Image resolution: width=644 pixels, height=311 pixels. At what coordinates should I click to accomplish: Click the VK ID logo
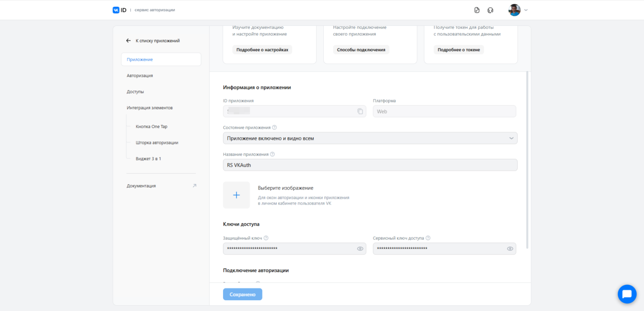click(x=120, y=10)
